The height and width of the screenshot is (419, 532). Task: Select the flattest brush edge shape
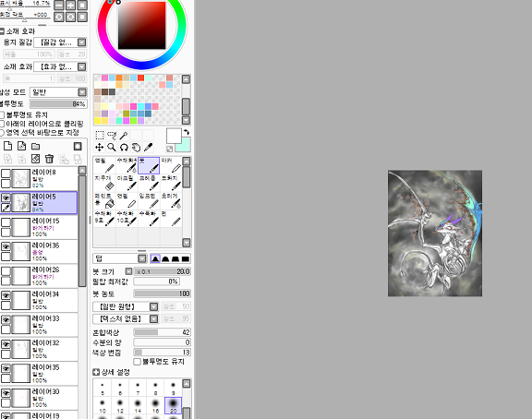point(186,259)
